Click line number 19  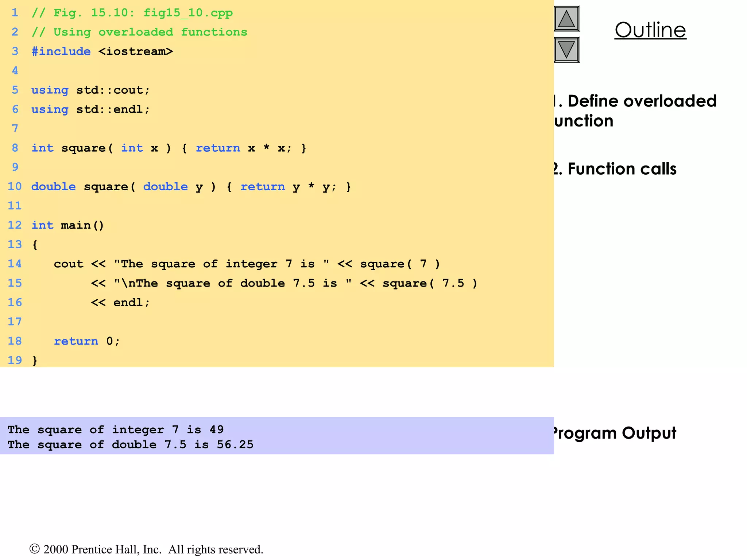(x=15, y=361)
